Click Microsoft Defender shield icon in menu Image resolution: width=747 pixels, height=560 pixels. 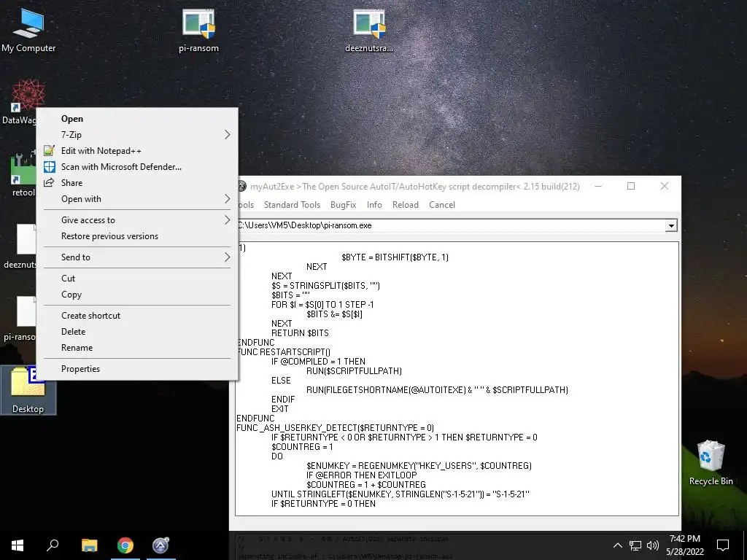[49, 167]
